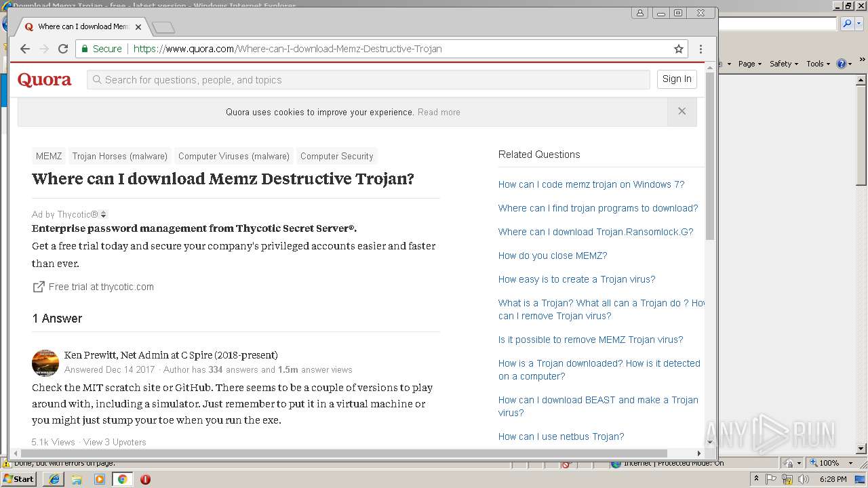Expand the 'Ad by Thycotic' options arrow

(104, 215)
